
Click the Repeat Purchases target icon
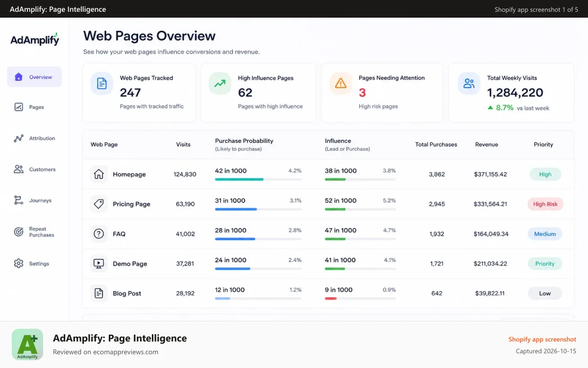pyautogui.click(x=19, y=232)
